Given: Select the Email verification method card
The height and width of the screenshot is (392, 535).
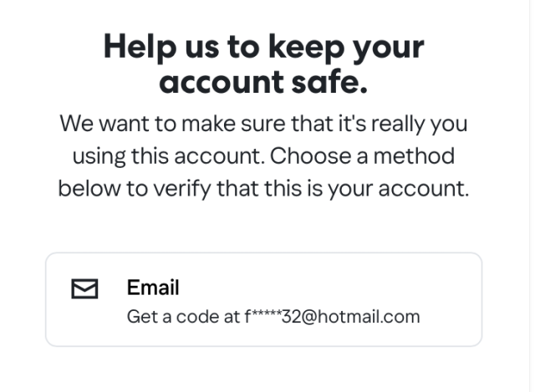Looking at the screenshot, I should click(x=263, y=299).
